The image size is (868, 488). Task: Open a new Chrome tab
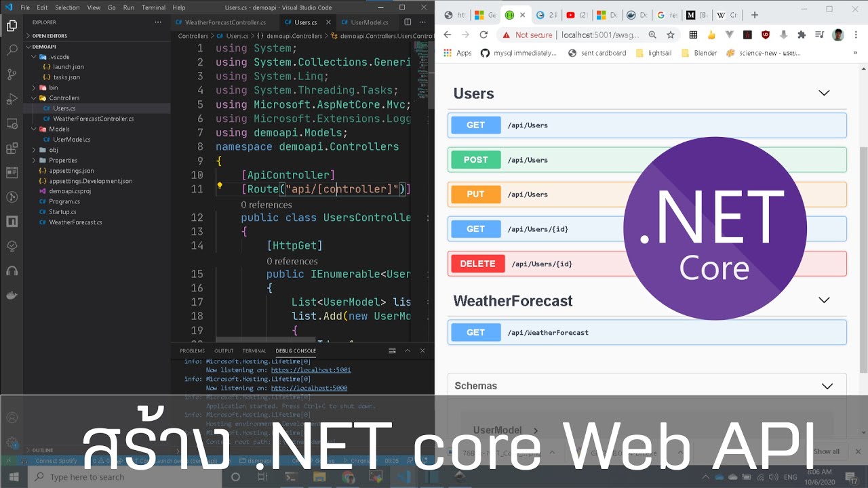point(755,15)
